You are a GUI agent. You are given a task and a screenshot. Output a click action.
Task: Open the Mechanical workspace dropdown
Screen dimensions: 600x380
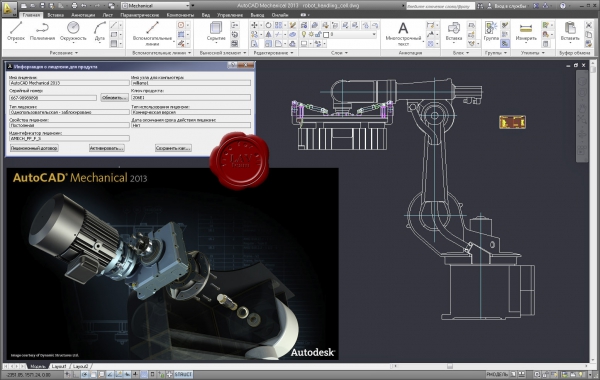click(155, 6)
